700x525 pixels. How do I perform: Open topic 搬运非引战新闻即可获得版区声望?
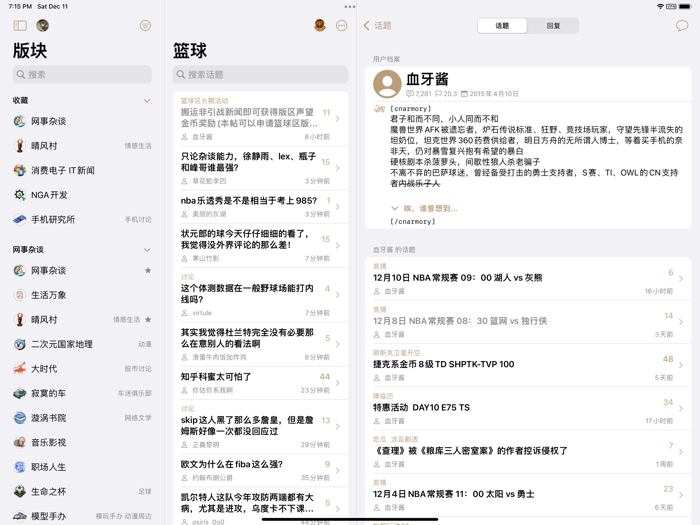(260, 119)
